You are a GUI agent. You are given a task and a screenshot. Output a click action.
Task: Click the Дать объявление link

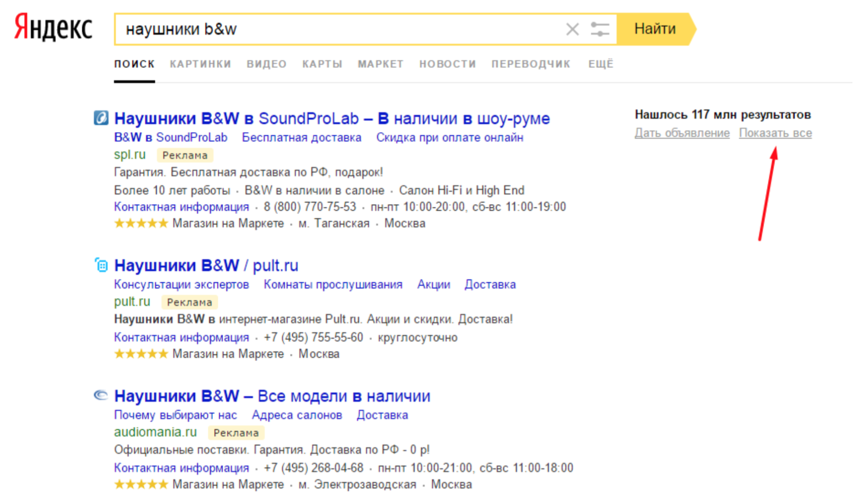pyautogui.click(x=682, y=133)
